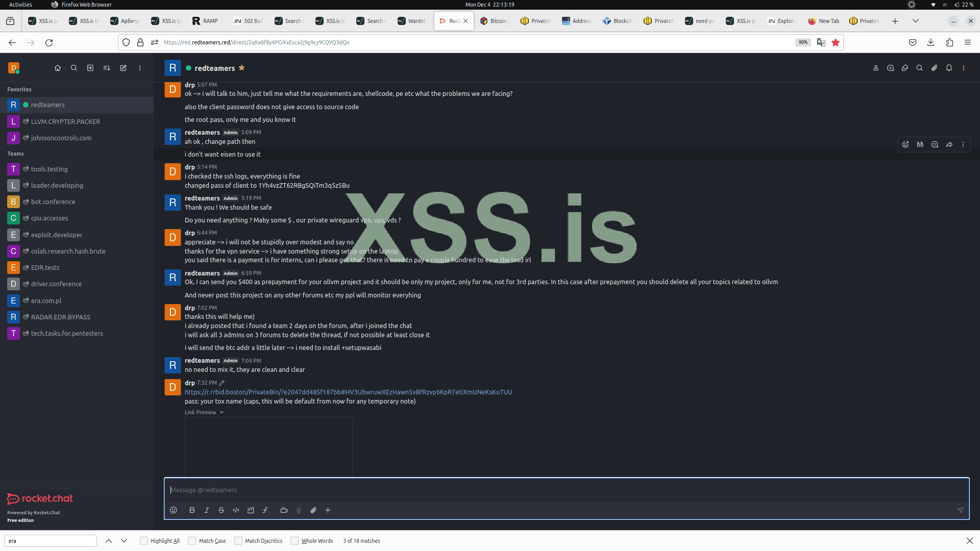The height and width of the screenshot is (551, 980).
Task: Open the PrivateBin link from drp
Action: (348, 392)
